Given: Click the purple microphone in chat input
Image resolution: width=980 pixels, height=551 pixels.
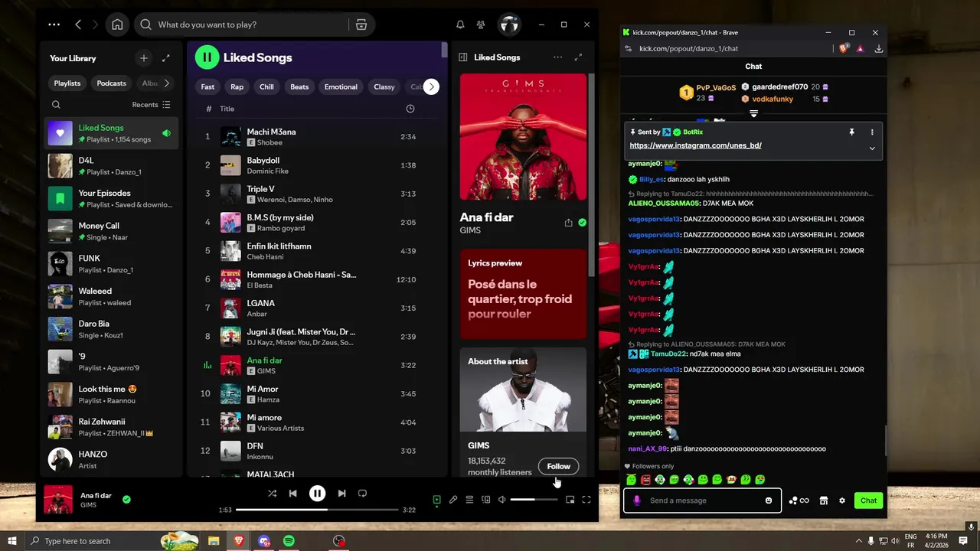Looking at the screenshot, I should 637,500.
